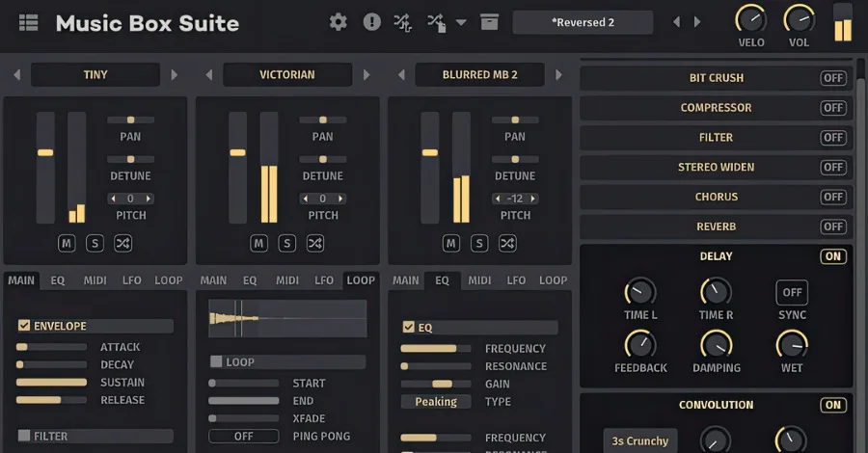Image resolution: width=868 pixels, height=453 pixels.
Task: Turn on the STEREO WIDEN effect
Action: (833, 167)
